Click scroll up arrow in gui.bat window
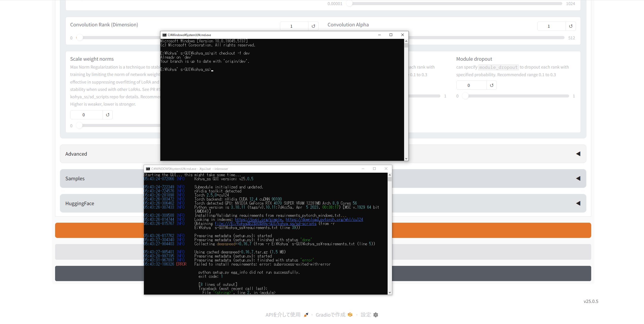644x324 pixels. click(390, 175)
